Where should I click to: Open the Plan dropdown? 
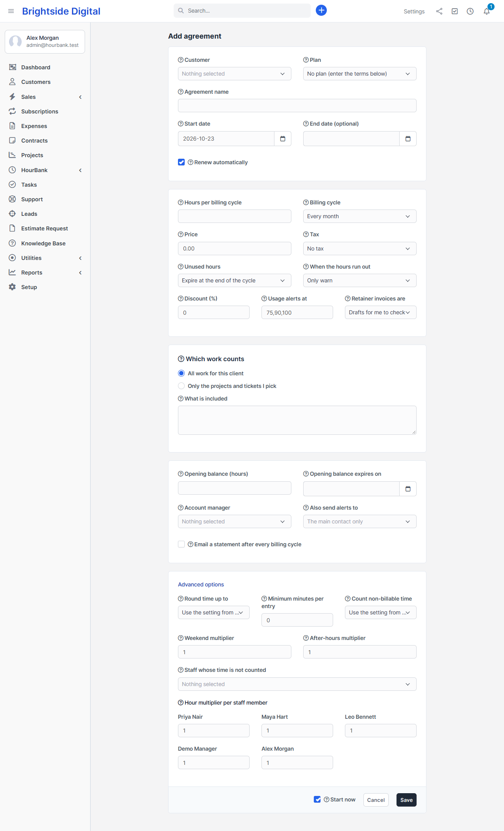pos(360,74)
